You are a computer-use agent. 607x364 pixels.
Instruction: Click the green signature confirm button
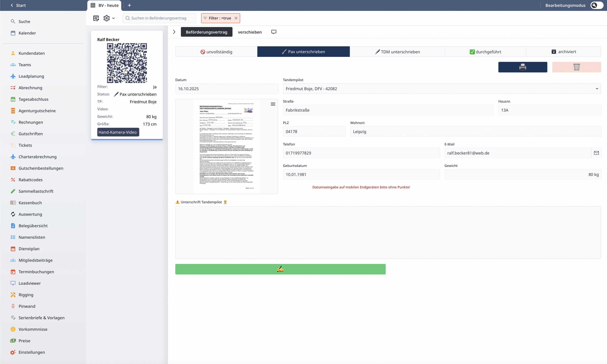280,269
